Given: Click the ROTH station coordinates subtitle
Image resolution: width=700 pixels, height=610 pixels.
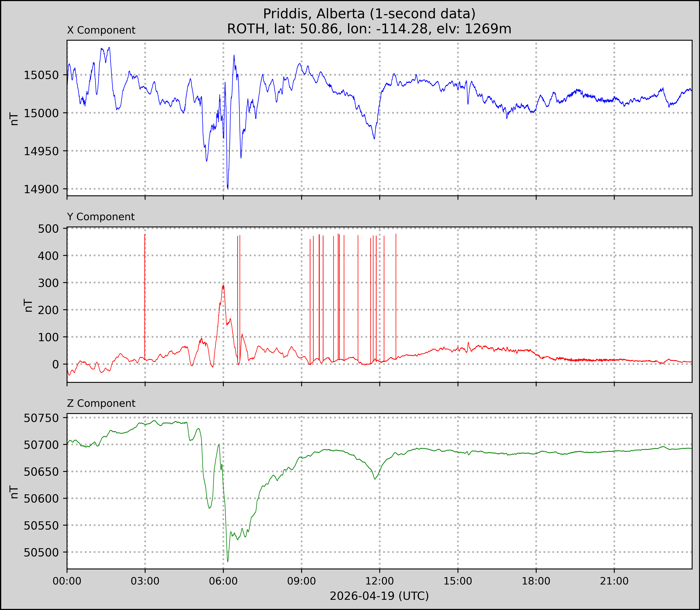Looking at the screenshot, I should coord(369,29).
